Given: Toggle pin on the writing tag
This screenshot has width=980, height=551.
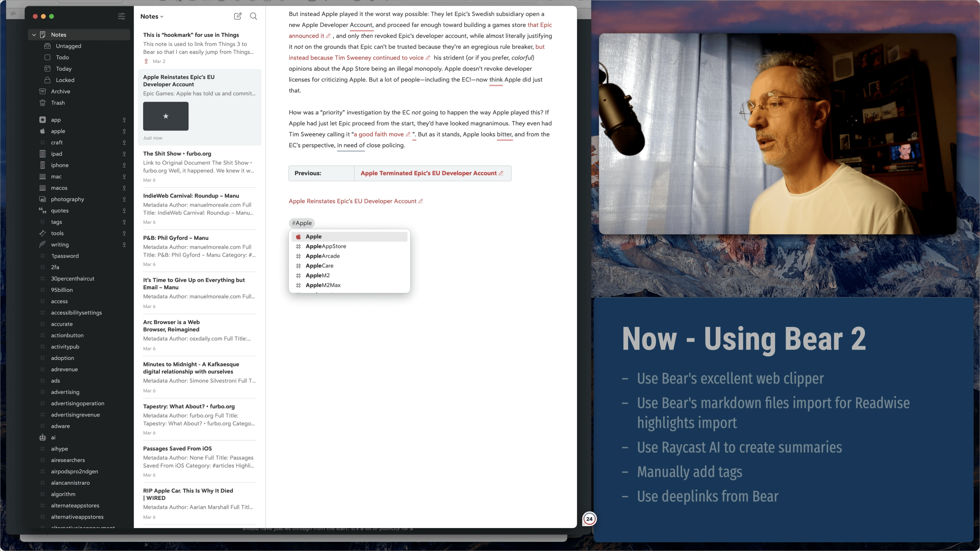Looking at the screenshot, I should pyautogui.click(x=124, y=245).
